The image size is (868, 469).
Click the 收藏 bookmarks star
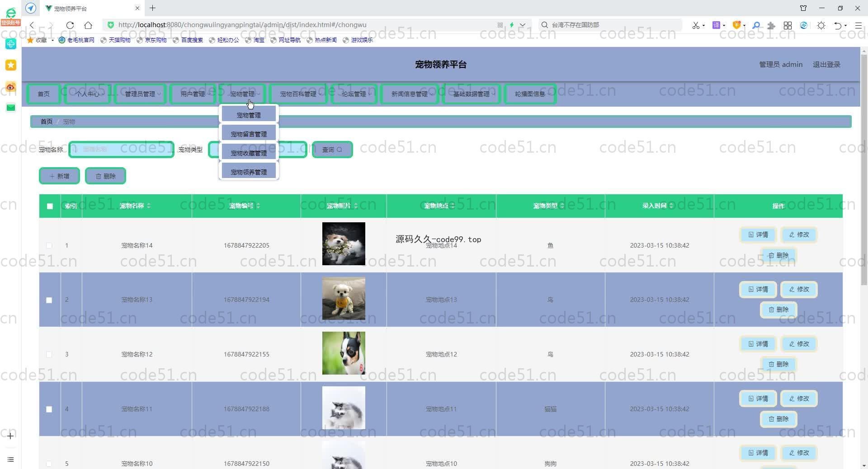(x=31, y=40)
